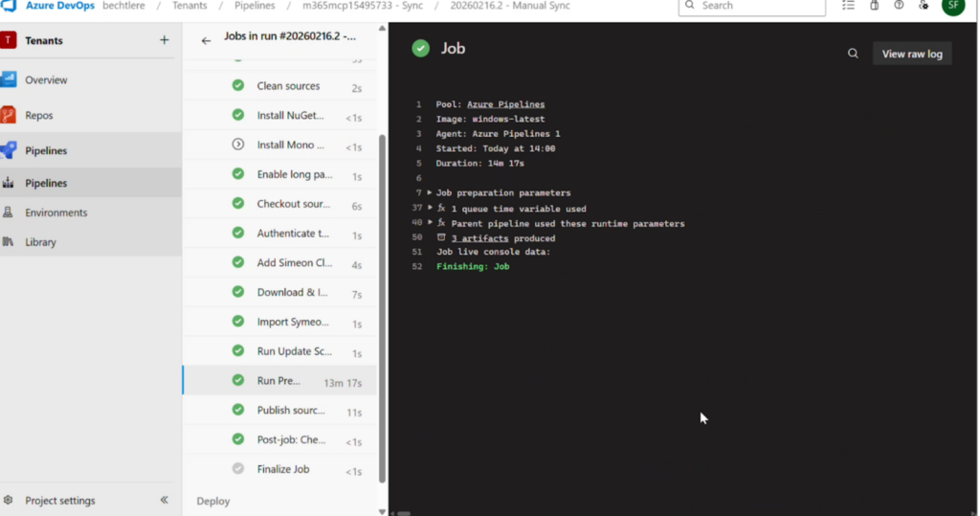Click the Azure DevOps logo icon

click(10, 6)
